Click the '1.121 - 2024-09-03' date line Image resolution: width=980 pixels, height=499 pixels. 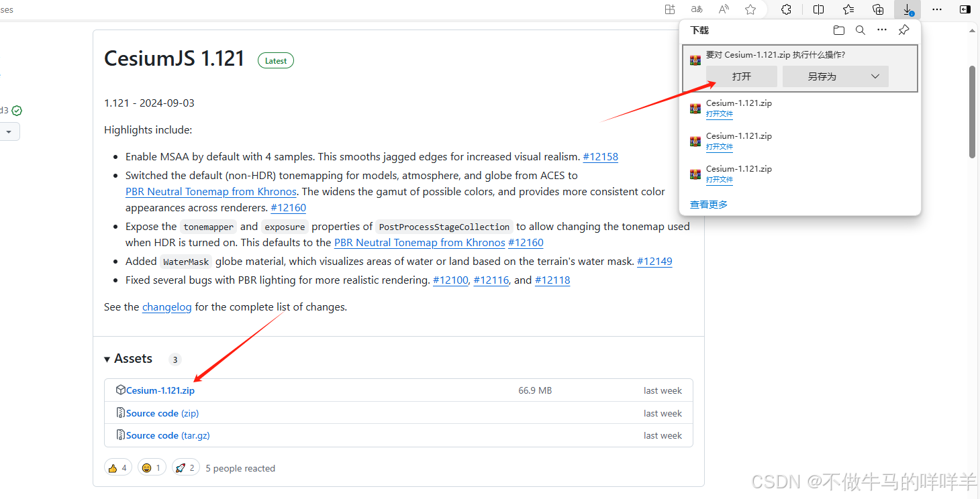click(x=149, y=103)
